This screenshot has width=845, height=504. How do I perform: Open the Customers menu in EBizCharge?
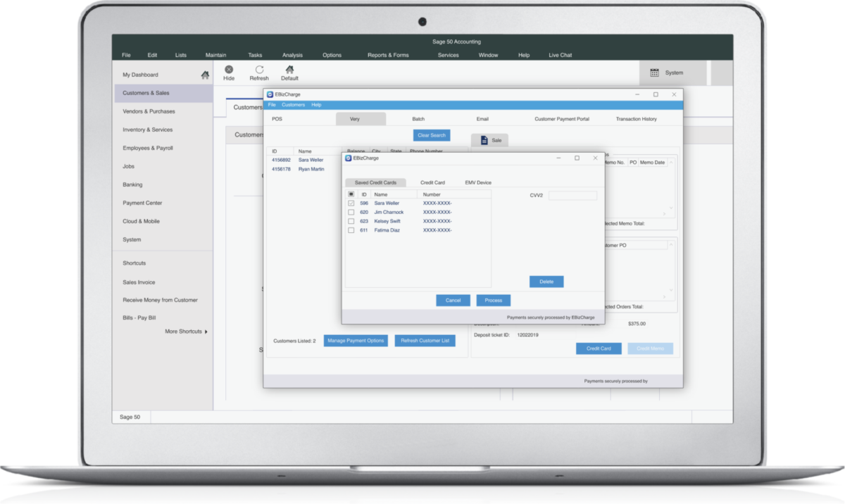tap(294, 104)
